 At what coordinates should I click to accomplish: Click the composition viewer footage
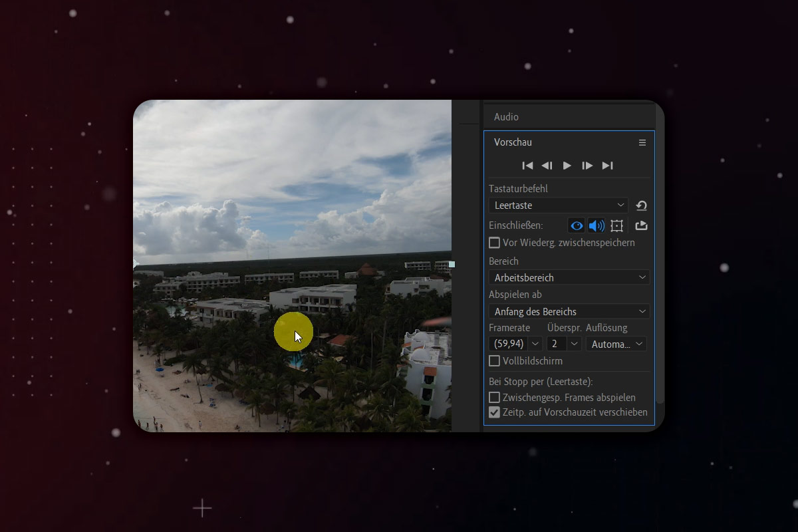[292, 266]
